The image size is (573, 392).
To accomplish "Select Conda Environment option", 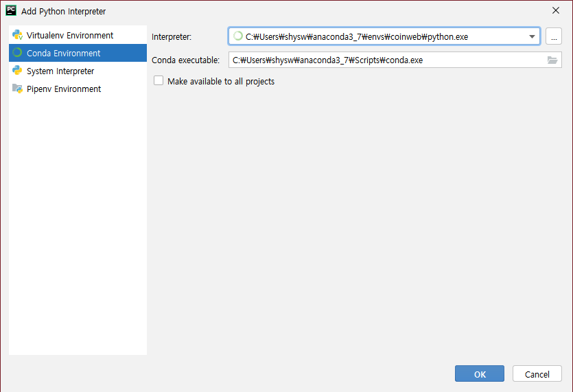I will (x=78, y=53).
